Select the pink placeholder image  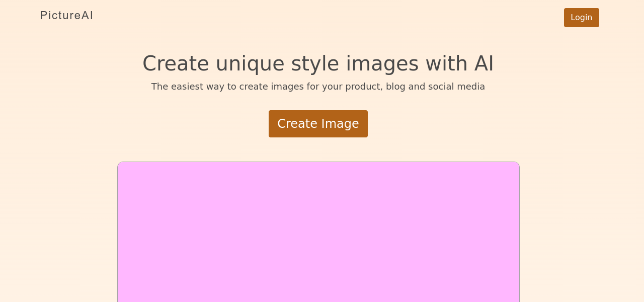click(318, 232)
